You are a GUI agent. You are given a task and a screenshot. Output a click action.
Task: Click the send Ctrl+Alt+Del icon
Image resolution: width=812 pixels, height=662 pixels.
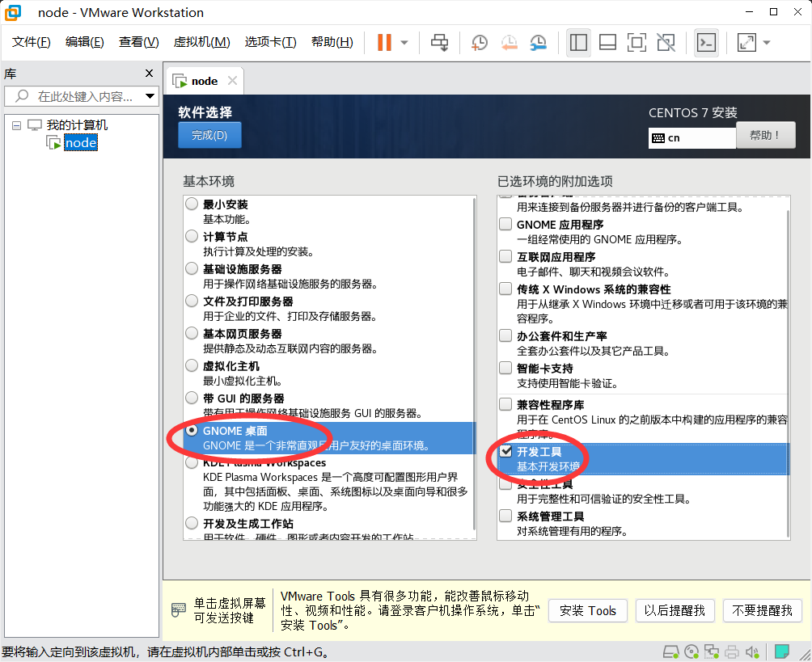(x=439, y=43)
